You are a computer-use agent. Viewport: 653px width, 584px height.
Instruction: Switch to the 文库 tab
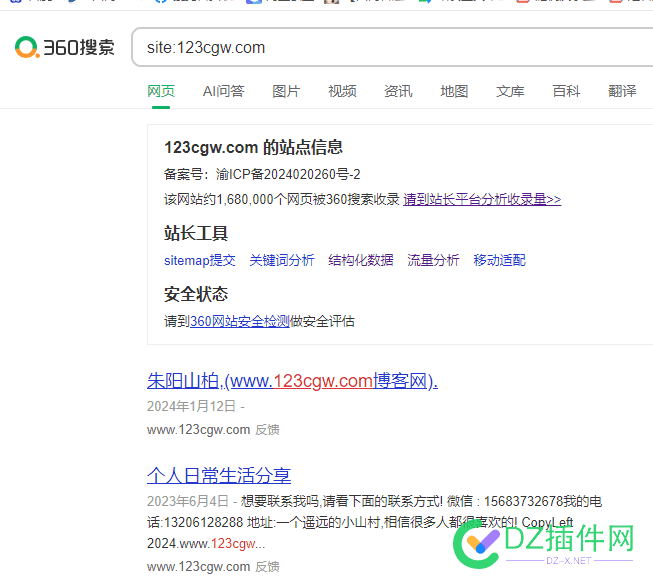(510, 91)
